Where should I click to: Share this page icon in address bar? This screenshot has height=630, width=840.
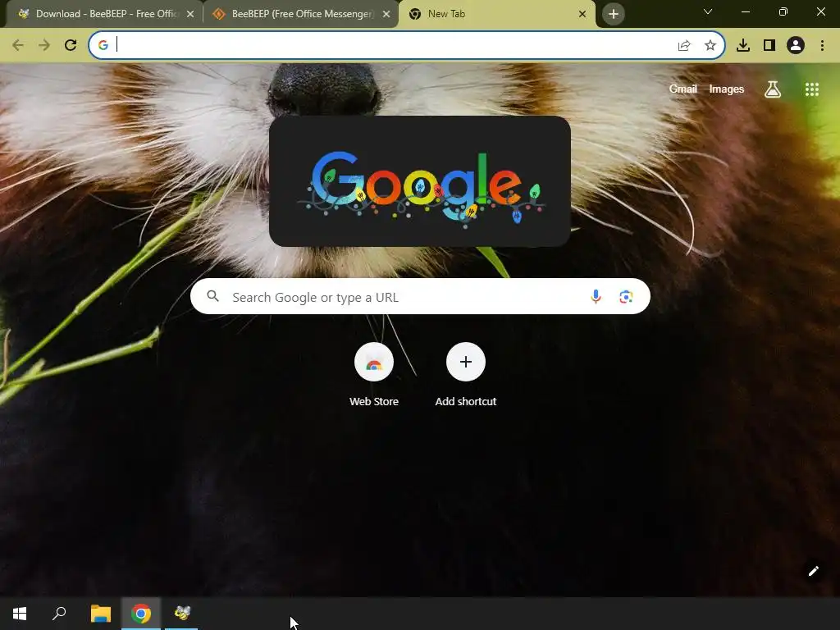684,46
